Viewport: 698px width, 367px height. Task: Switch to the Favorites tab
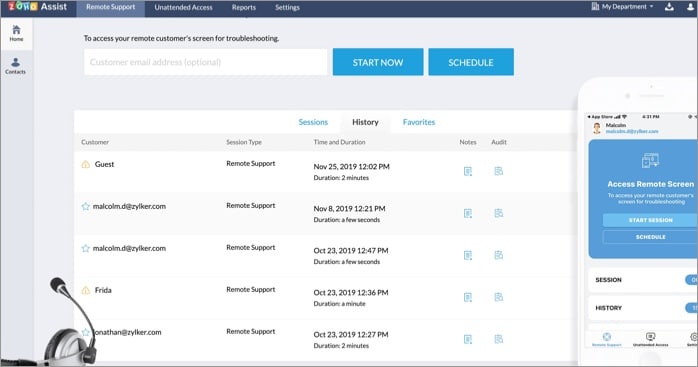pos(419,122)
